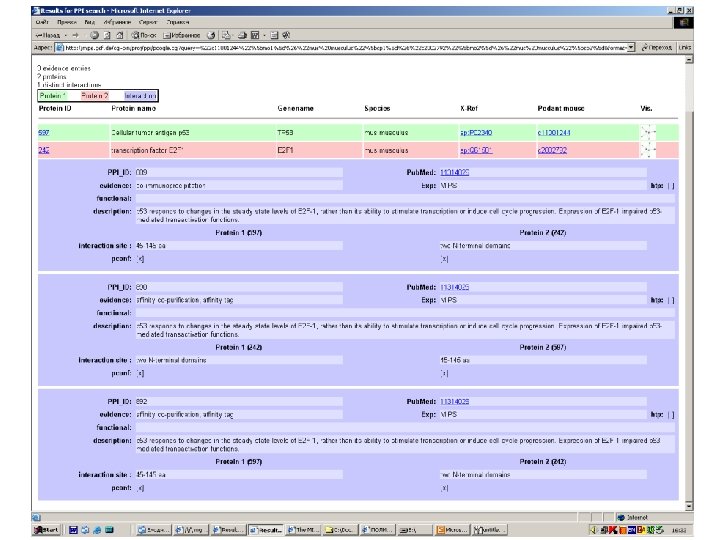Open the File menu in menu bar
Viewport: 720px width, 540px height.
[x=42, y=20]
